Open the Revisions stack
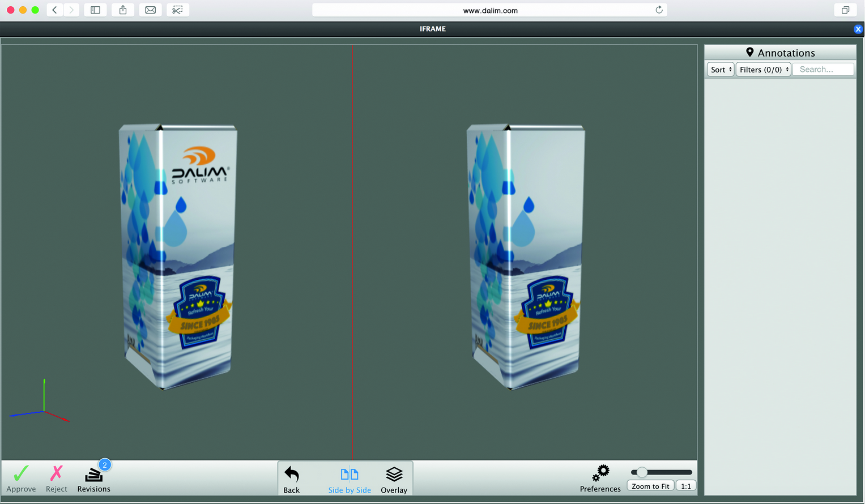The width and height of the screenshot is (865, 504). [93, 475]
